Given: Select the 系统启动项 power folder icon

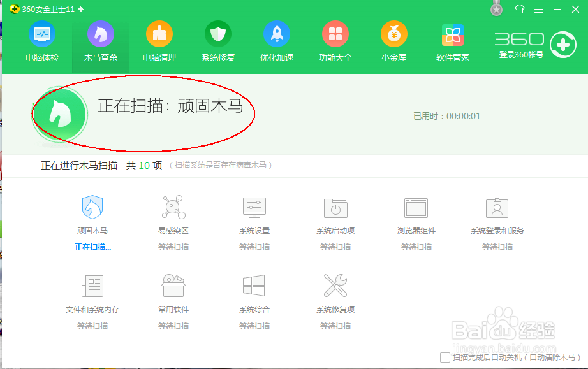Looking at the screenshot, I should pos(335,208).
